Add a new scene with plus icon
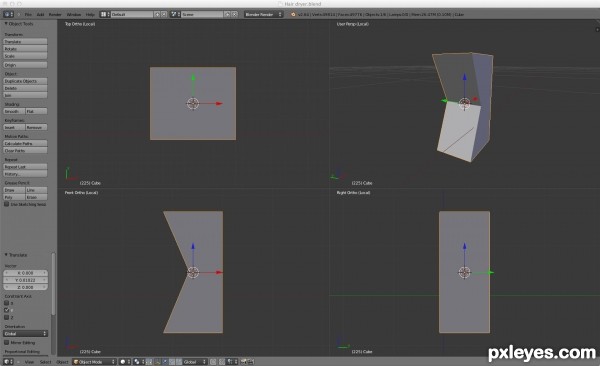The height and width of the screenshot is (366, 600). point(227,14)
